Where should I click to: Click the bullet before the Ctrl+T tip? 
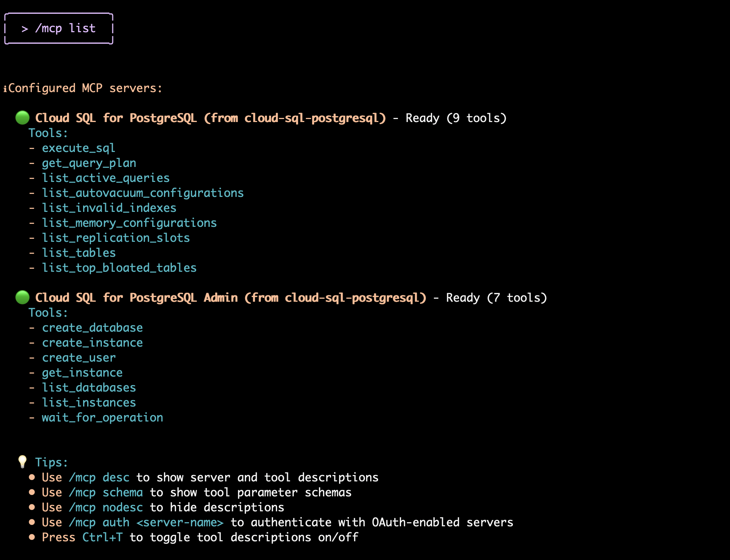click(32, 537)
